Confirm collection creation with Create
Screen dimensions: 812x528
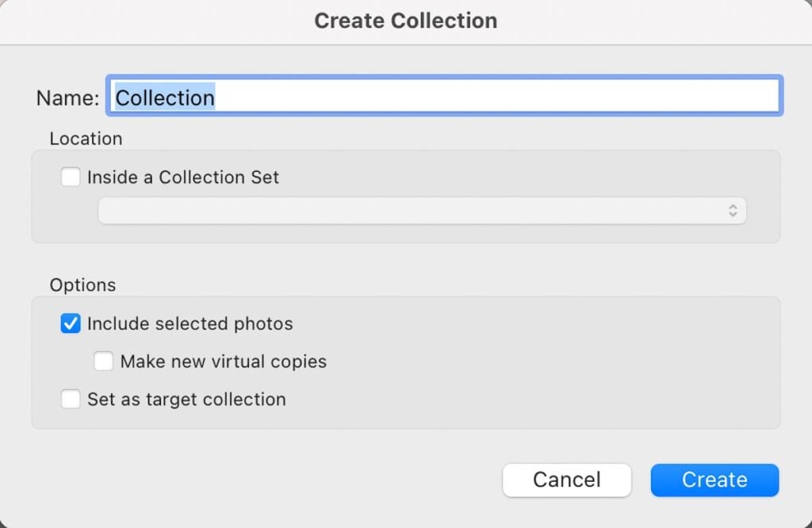(x=714, y=480)
